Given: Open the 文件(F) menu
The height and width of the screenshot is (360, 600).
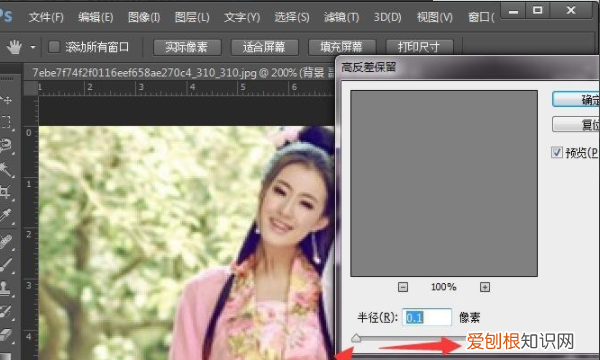Looking at the screenshot, I should coord(46,17).
